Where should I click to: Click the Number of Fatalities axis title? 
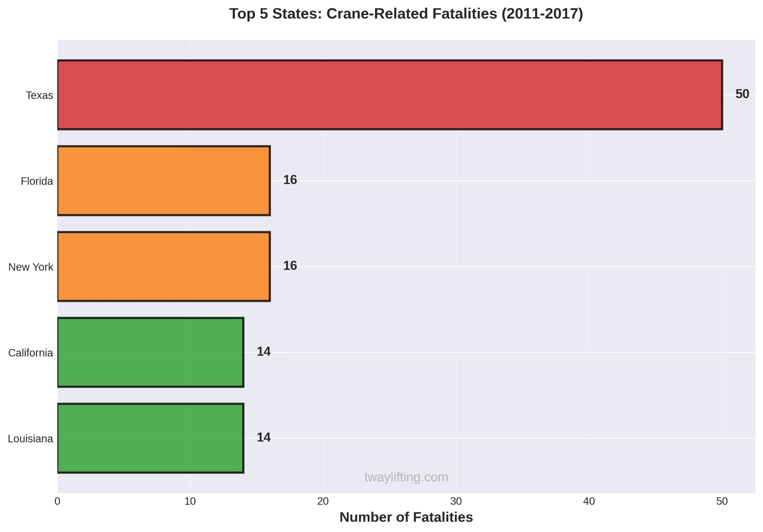click(x=406, y=517)
